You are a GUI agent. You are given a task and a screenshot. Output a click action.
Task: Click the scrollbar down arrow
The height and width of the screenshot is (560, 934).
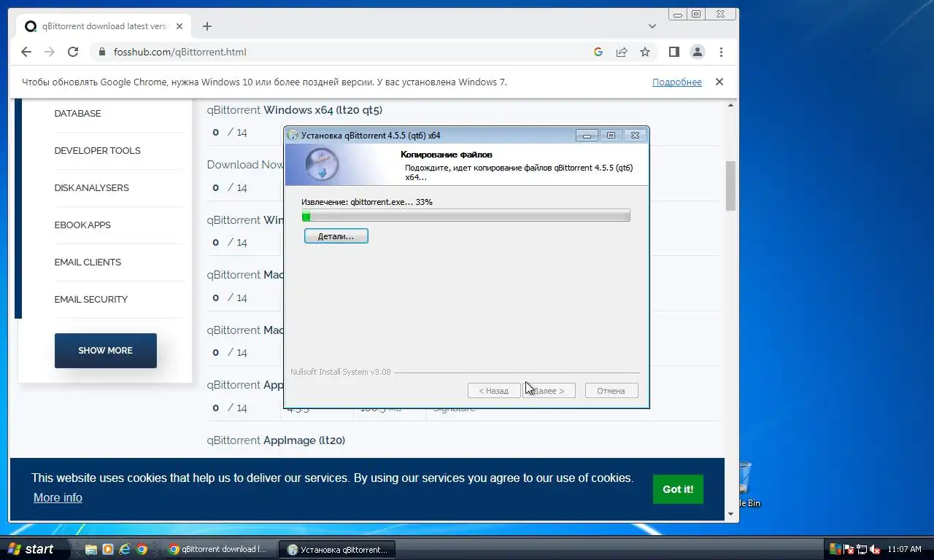[x=730, y=514]
